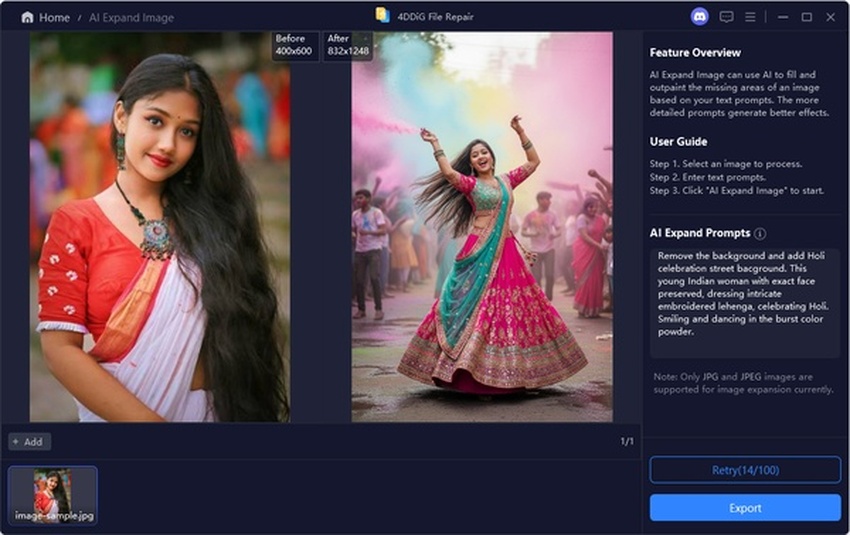The width and height of the screenshot is (850, 535).
Task: Click the 'Step 1. Select an image to process.' text
Action: tap(726, 164)
